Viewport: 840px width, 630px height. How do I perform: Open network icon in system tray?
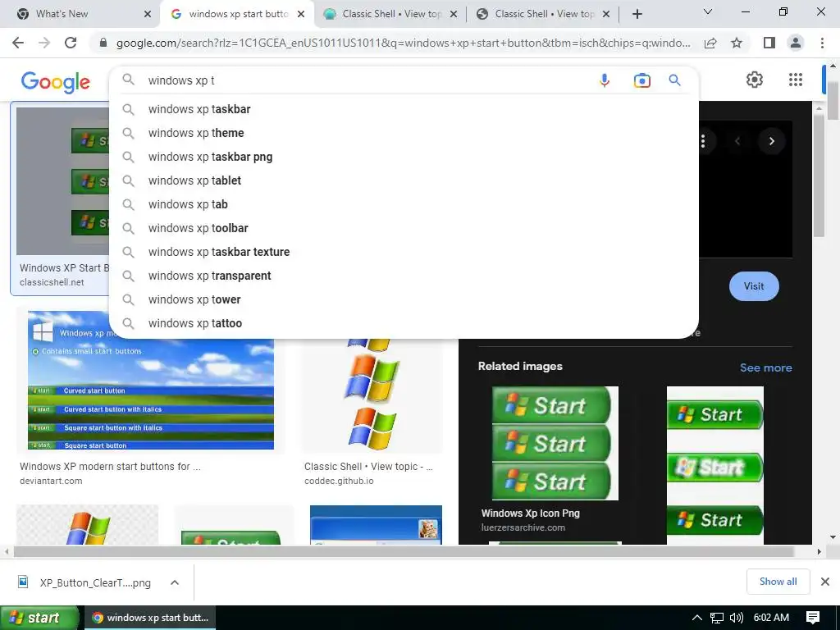[x=716, y=618]
